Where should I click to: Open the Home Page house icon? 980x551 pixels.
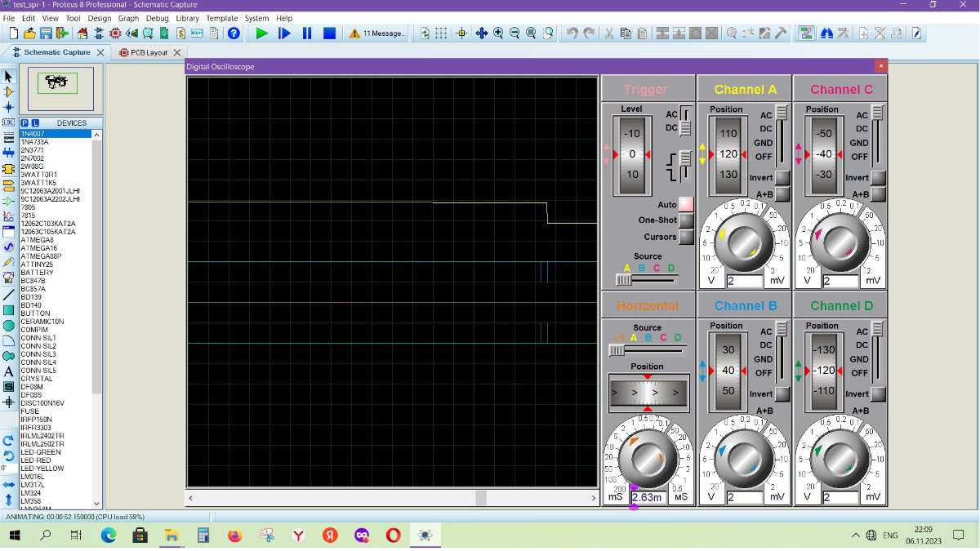82,33
